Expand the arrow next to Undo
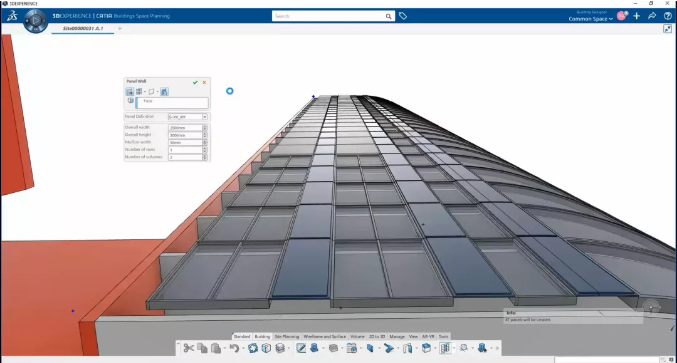Screen dimensions: 677x363 [243, 349]
